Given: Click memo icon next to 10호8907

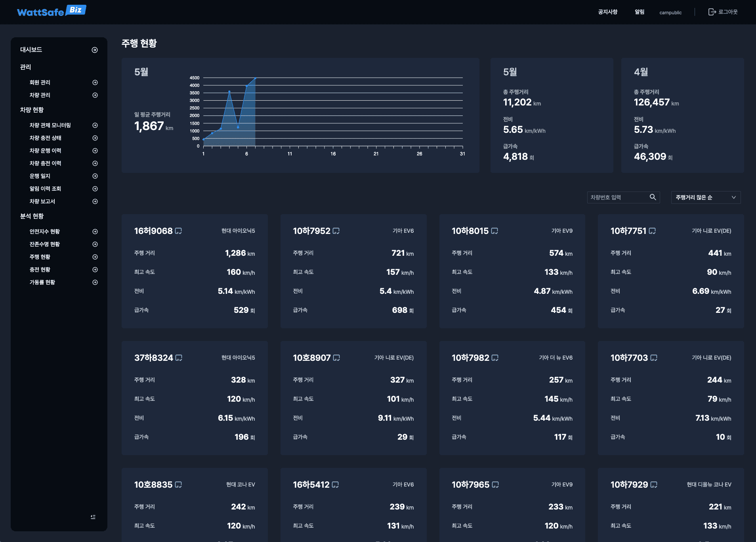Looking at the screenshot, I should point(336,358).
